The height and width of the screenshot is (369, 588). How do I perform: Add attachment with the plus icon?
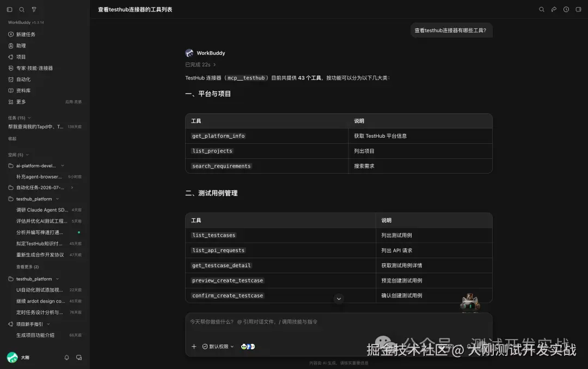point(194,347)
